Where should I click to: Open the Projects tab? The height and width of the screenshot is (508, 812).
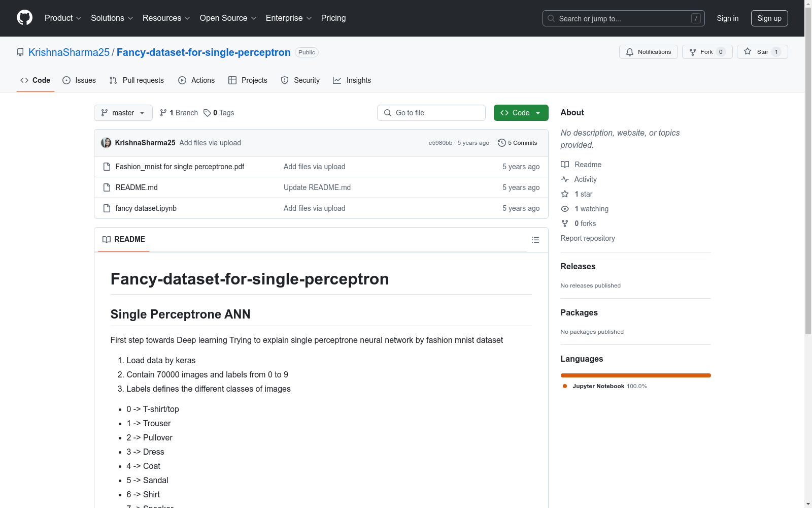[248, 80]
